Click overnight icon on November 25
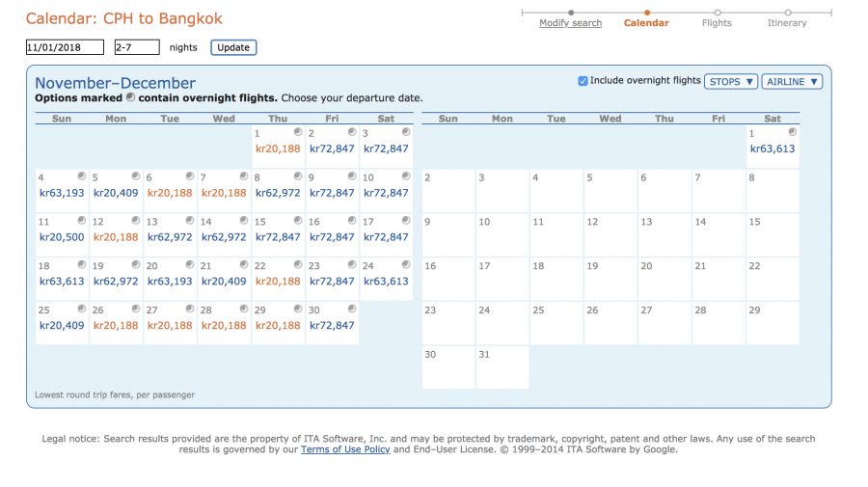 click(x=82, y=310)
